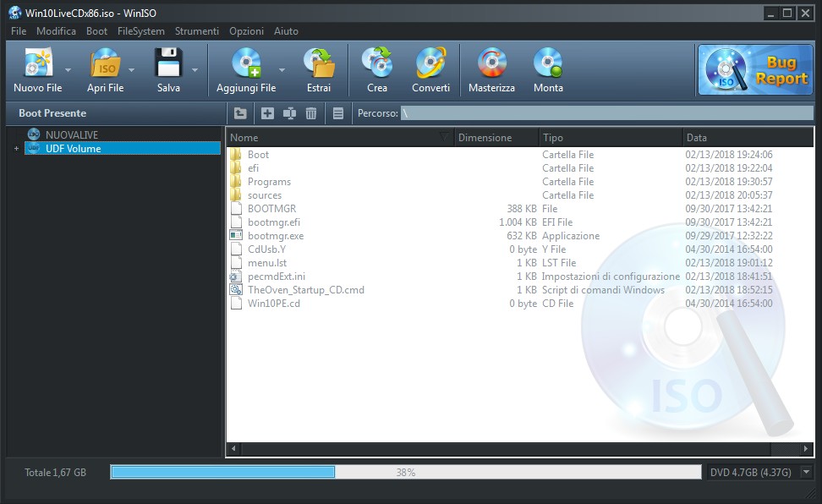The width and height of the screenshot is (822, 504).
Task: Open the Bug Report banner
Action: (x=755, y=69)
